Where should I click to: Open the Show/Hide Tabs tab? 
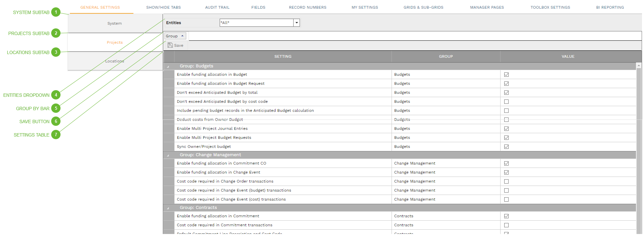click(x=164, y=7)
